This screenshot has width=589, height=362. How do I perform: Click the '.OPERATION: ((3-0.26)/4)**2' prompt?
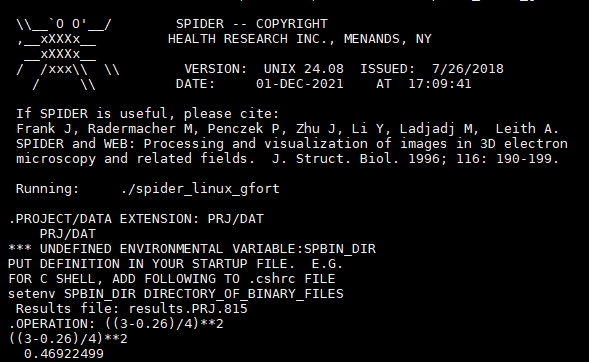[116, 324]
